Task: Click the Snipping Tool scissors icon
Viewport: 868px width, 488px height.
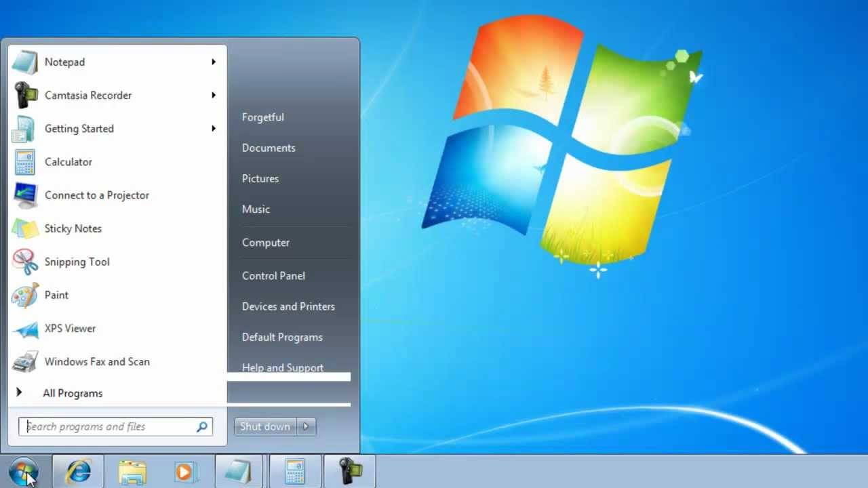Action: [x=25, y=262]
